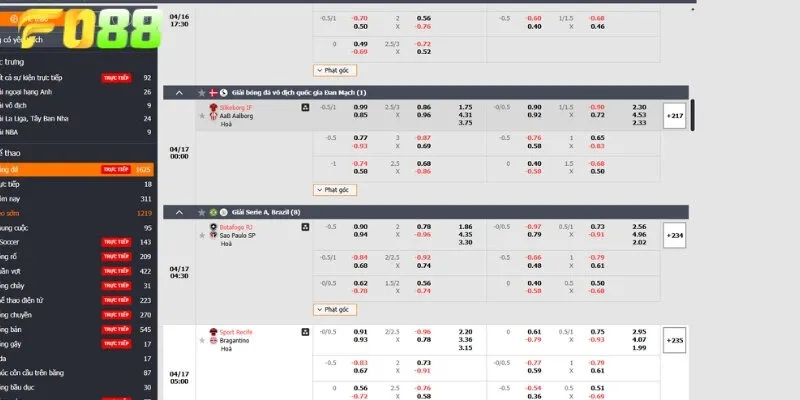
Task: Open sidebar volleyball entry showing 270
Action: pos(77,315)
